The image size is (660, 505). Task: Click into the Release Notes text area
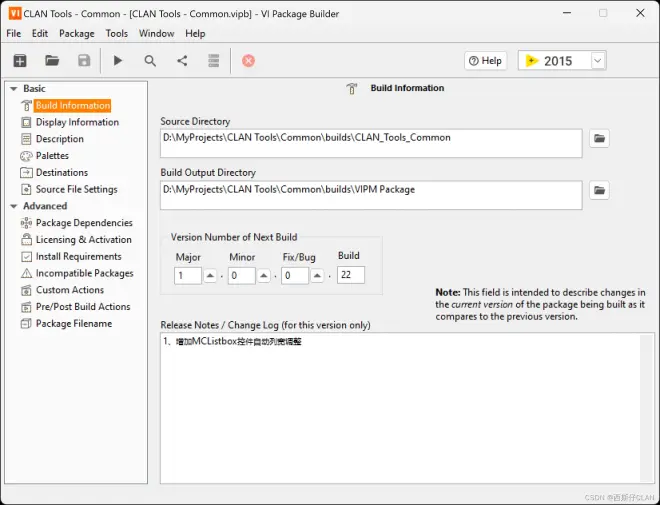tap(400, 408)
